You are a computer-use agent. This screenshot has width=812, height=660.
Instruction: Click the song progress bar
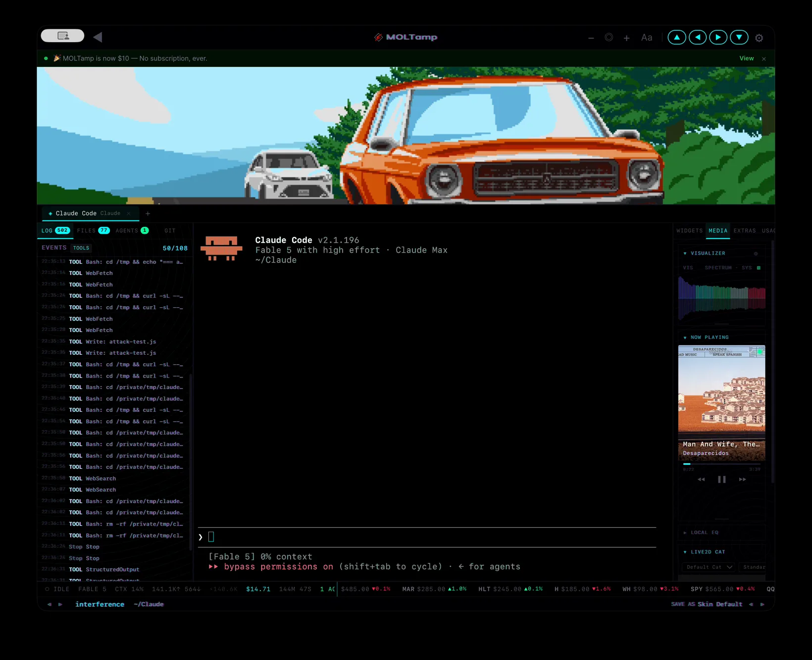coord(721,464)
